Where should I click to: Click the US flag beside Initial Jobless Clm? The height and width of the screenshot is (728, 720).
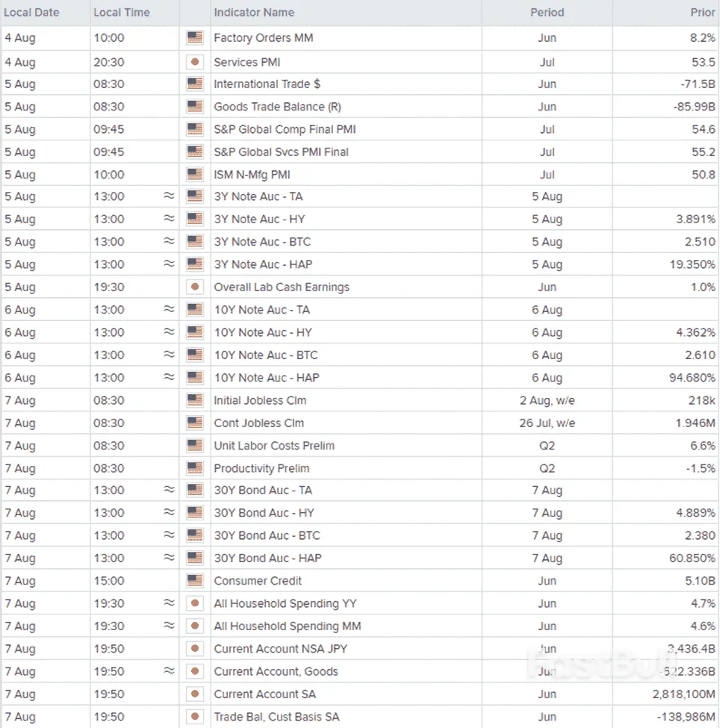coord(194,400)
